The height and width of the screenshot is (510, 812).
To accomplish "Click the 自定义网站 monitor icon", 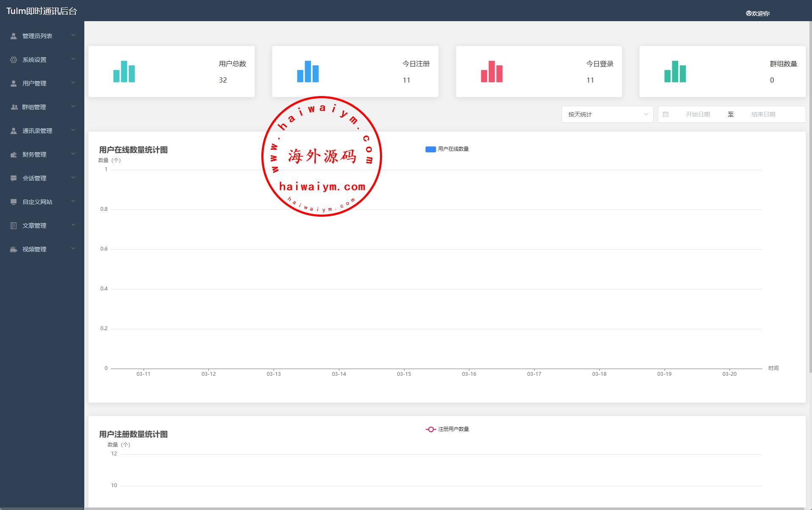I will pyautogui.click(x=14, y=202).
